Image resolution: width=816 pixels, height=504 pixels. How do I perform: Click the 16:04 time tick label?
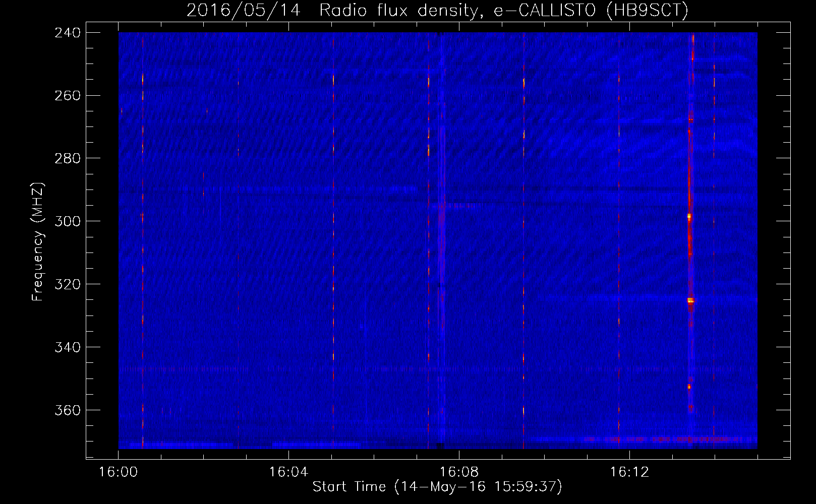(x=288, y=472)
